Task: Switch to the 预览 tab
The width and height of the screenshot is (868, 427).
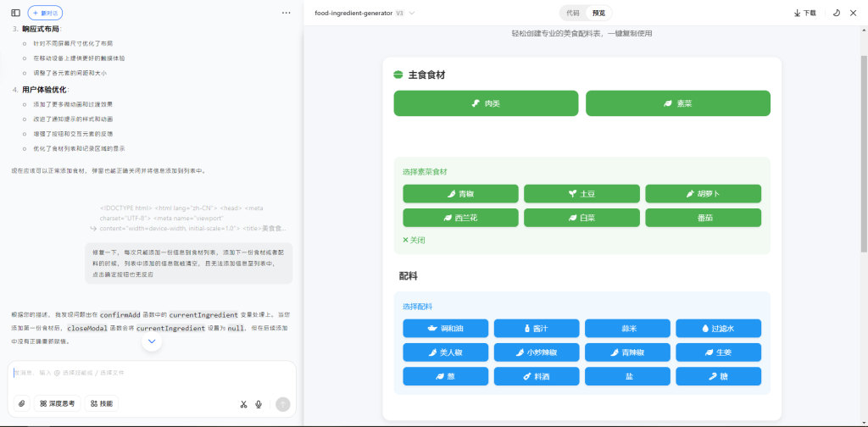Action: tap(598, 13)
